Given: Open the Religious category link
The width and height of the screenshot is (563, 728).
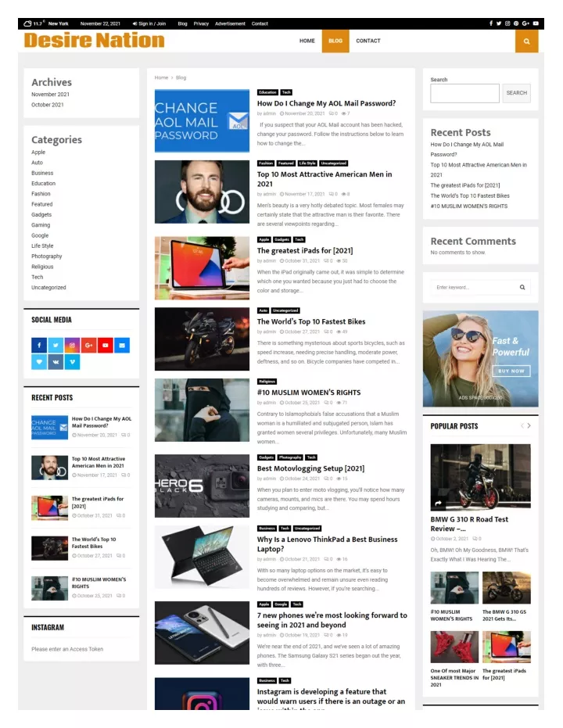Looking at the screenshot, I should 42,267.
